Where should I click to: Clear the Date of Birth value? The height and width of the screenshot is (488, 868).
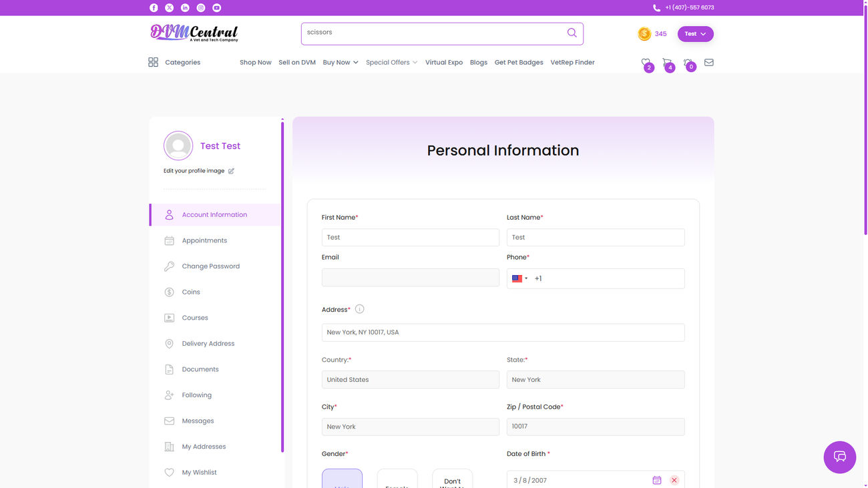click(674, 481)
